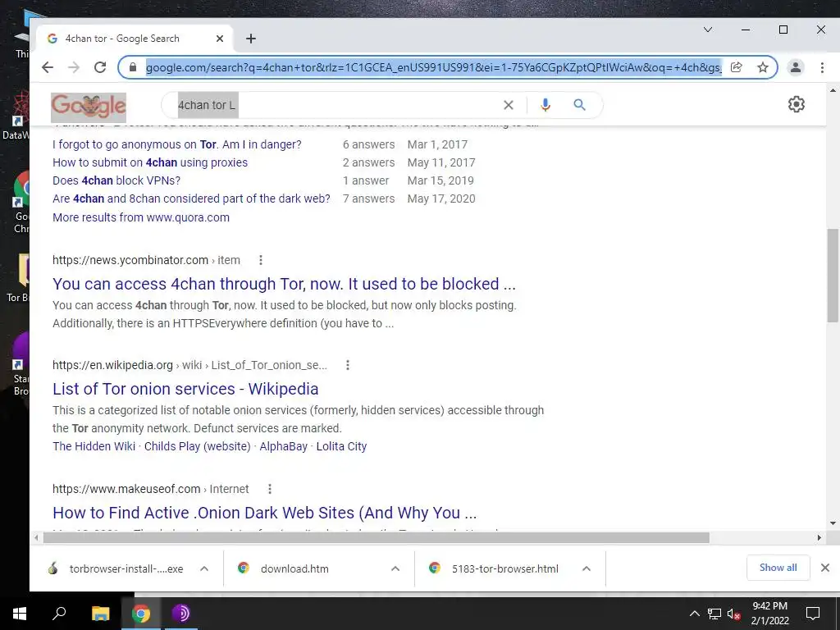Image resolution: width=840 pixels, height=630 pixels.
Task: Click the scroll right arrow
Action: coord(819,537)
